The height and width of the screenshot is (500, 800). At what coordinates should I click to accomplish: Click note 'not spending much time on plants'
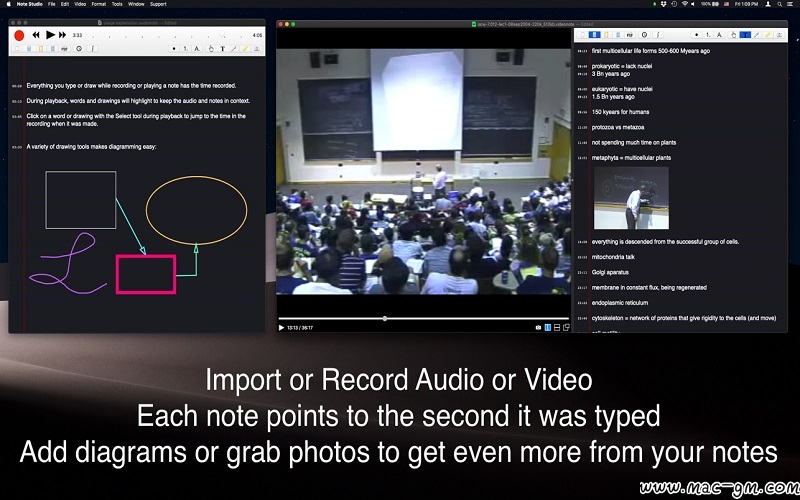pos(634,143)
